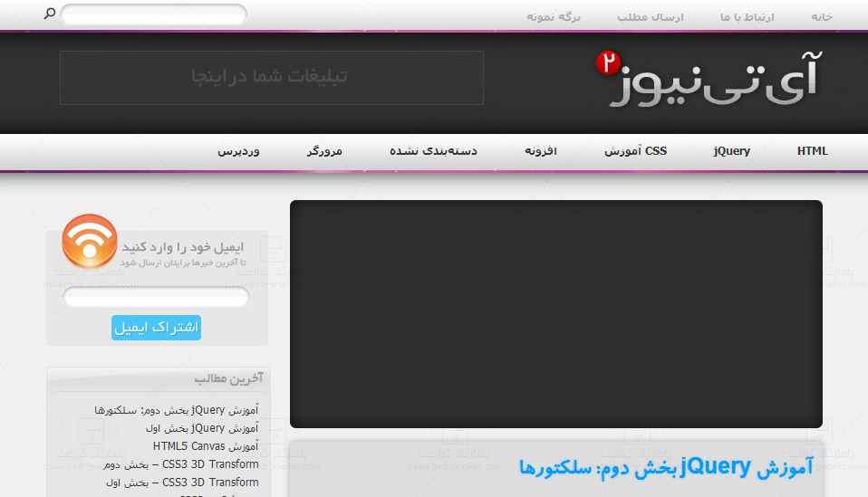Screen dimensions: 868x497
Task: Open the jQuery category in navigation
Action: (x=731, y=151)
